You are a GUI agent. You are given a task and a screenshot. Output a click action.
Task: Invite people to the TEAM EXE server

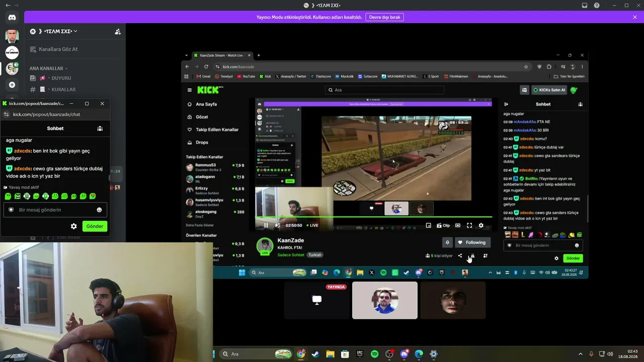point(118,31)
